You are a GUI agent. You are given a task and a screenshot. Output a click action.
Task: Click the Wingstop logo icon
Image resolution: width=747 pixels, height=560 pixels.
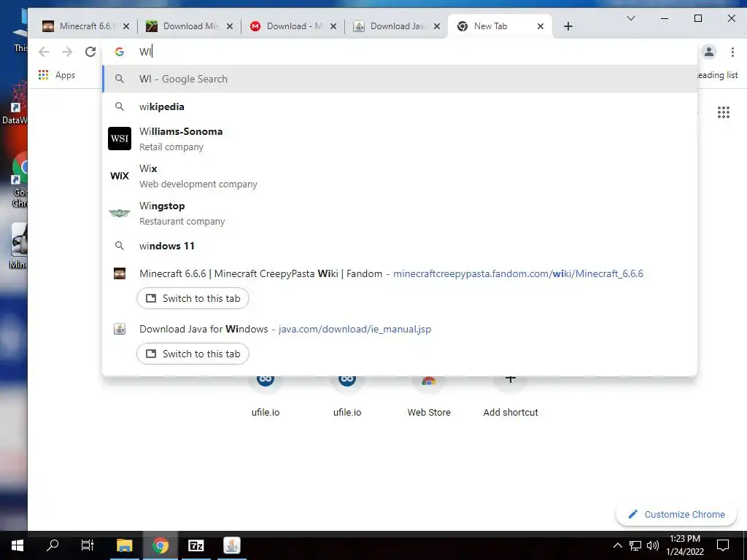[x=120, y=213]
